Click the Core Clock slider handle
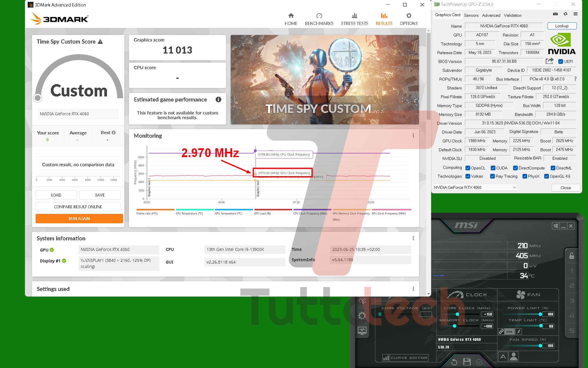The image size is (588, 368). [x=457, y=314]
